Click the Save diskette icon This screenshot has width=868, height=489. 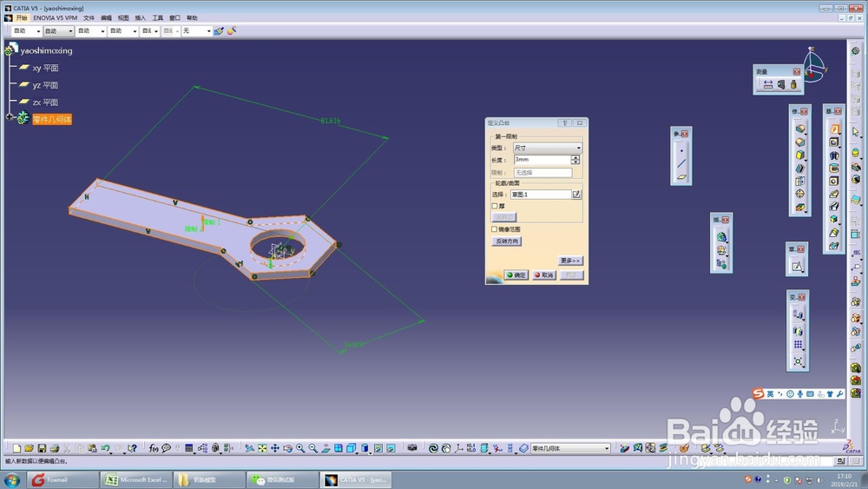[42, 448]
